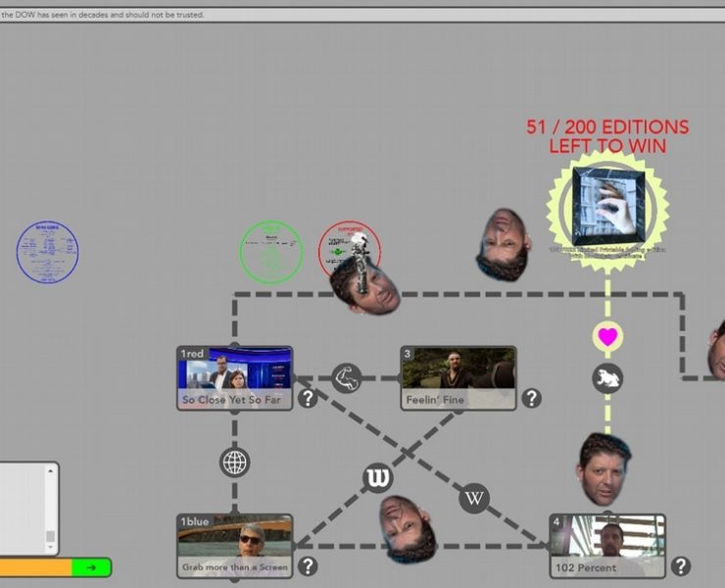Click the frog icon below the heart
This screenshot has height=588, width=725.
[x=607, y=378]
